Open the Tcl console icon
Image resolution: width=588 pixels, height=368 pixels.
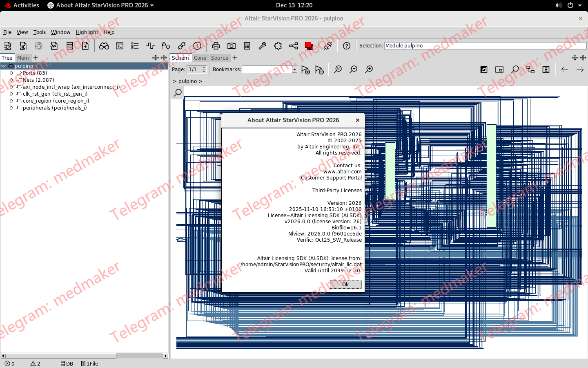click(119, 46)
